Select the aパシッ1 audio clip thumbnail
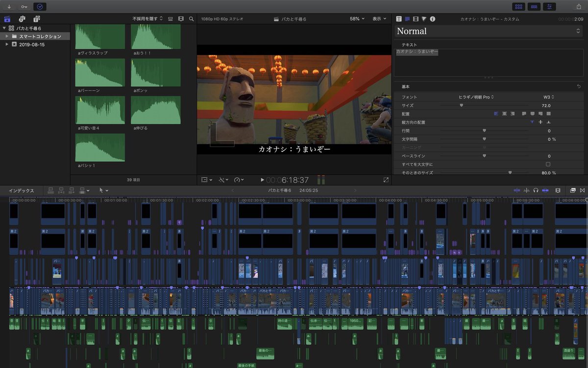Screen dimensions: 588x368 point(100,147)
